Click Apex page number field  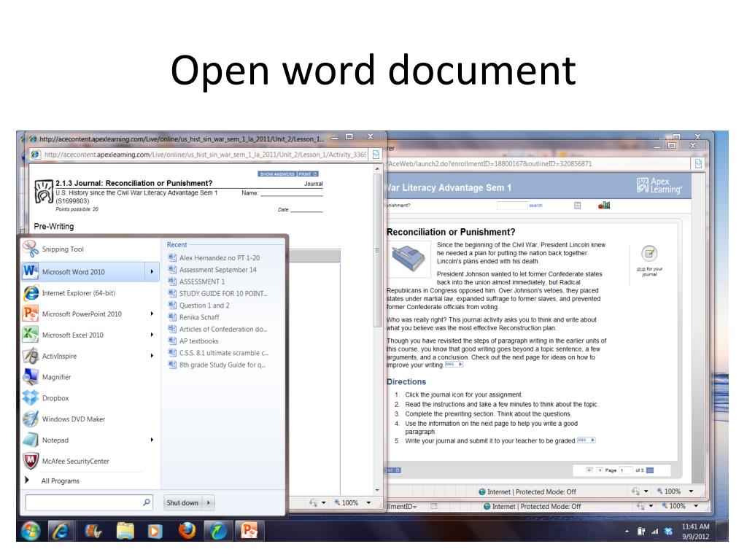pyautogui.click(x=625, y=470)
